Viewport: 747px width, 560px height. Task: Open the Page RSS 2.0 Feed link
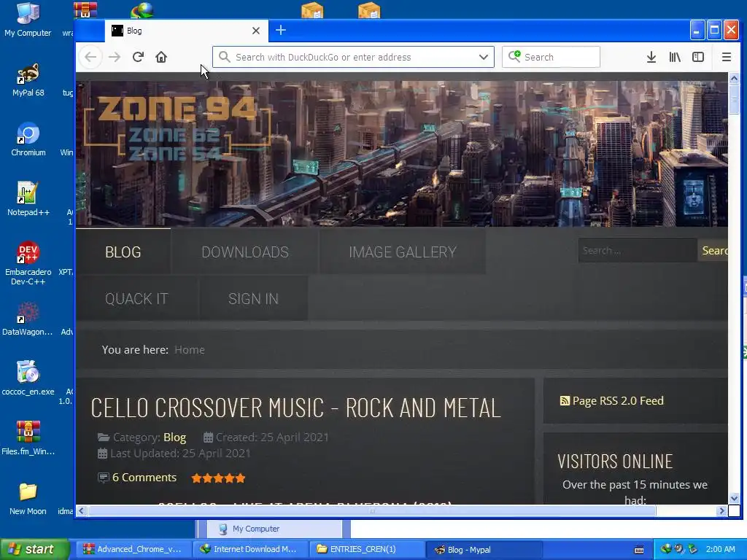617,401
